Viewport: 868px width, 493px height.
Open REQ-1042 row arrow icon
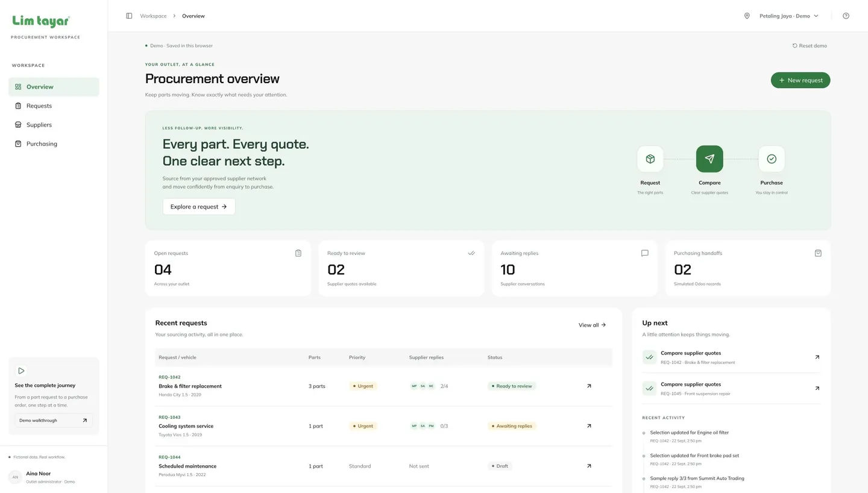pos(589,386)
